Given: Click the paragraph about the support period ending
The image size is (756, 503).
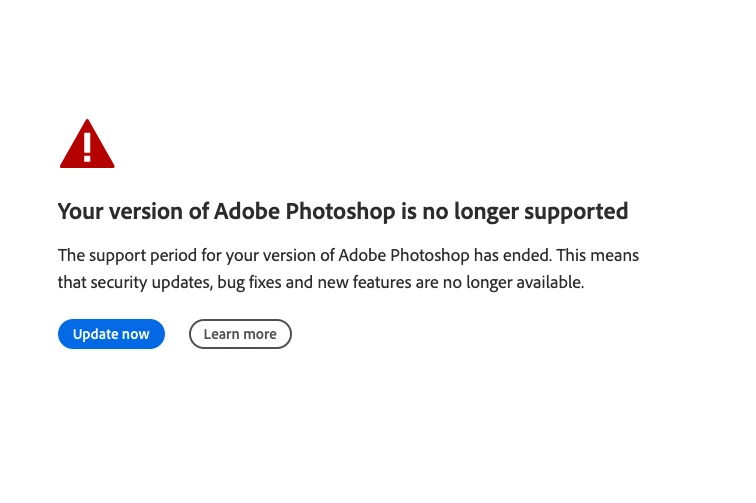Looking at the screenshot, I should 347,268.
